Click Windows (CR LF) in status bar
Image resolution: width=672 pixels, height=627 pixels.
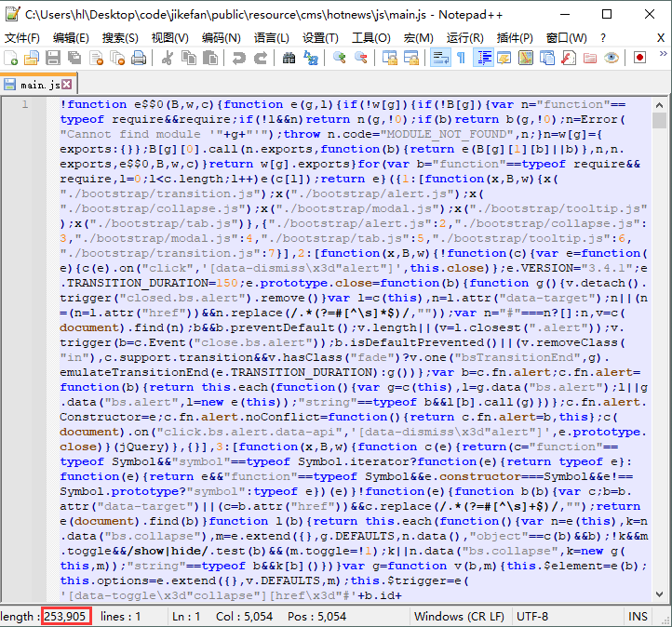[459, 616]
